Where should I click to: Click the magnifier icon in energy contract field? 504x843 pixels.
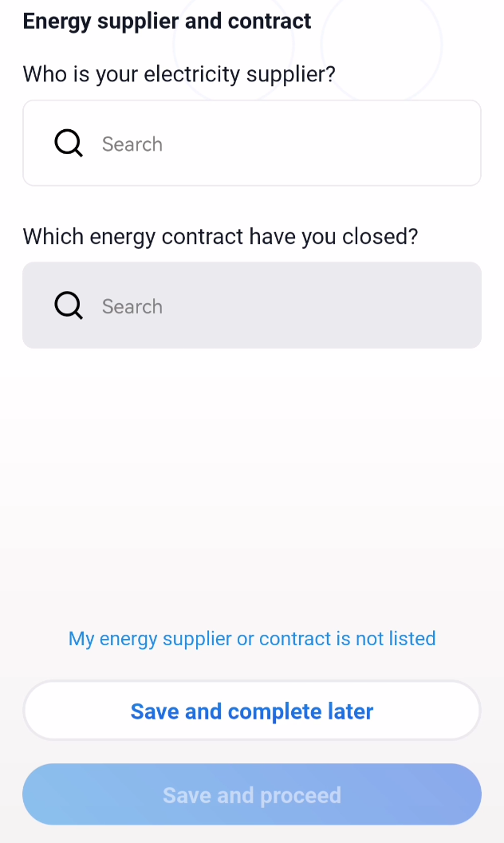(x=69, y=305)
